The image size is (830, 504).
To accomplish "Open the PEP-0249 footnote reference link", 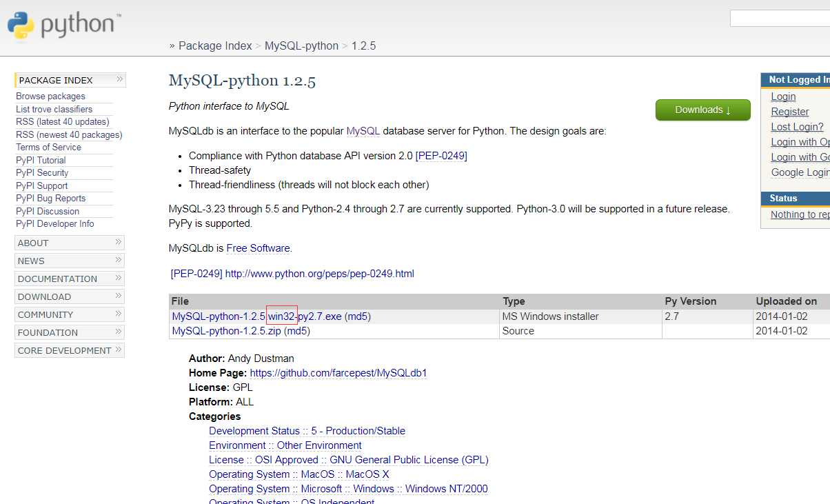I will tap(196, 274).
